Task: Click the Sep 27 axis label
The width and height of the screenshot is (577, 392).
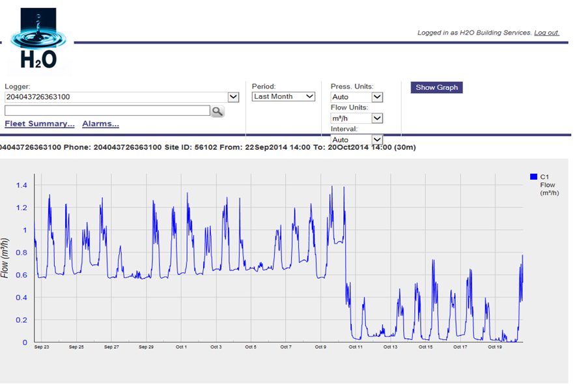Action: coord(111,347)
